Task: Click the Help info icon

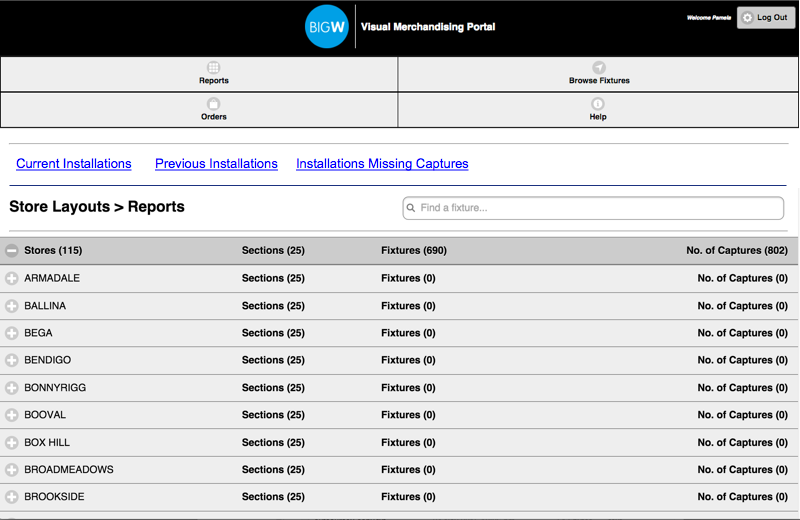Action: pos(598,104)
